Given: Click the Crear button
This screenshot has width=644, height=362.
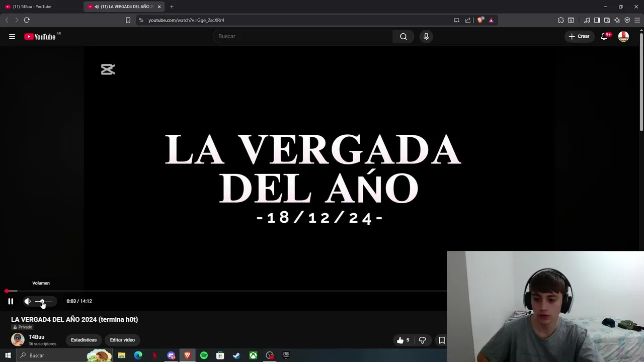Looking at the screenshot, I should (579, 36).
